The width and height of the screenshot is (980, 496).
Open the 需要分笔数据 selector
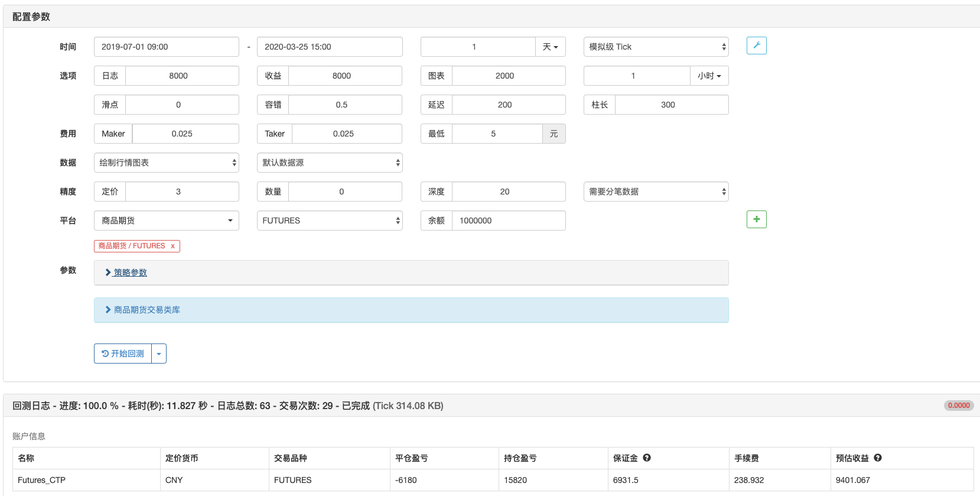656,192
